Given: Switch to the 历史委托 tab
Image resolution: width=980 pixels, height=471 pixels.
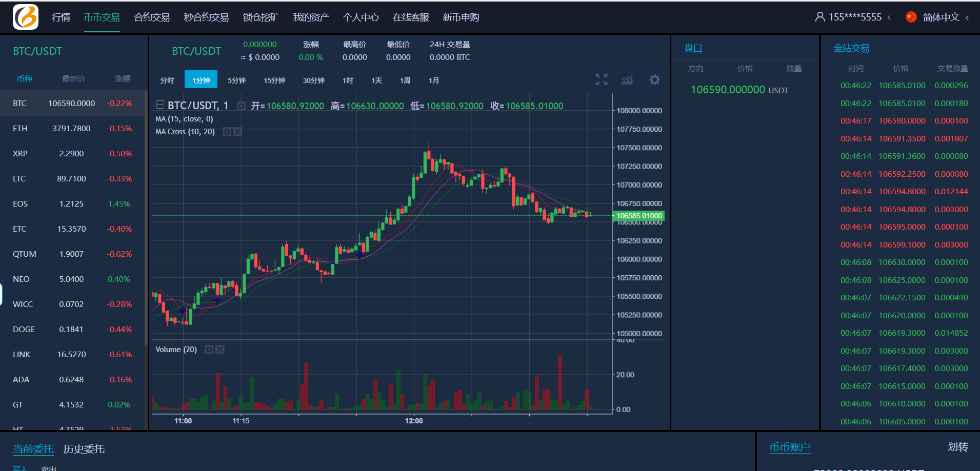Looking at the screenshot, I should point(84,449).
